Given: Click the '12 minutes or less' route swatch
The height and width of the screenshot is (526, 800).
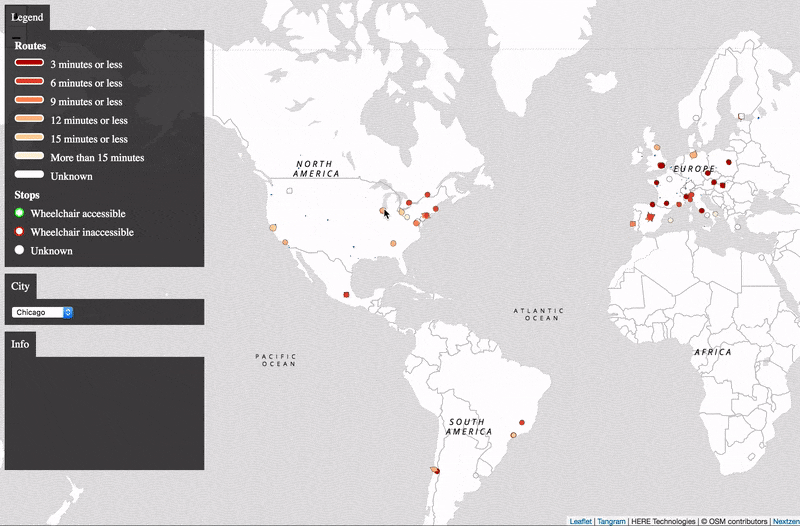Looking at the screenshot, I should coord(29,119).
